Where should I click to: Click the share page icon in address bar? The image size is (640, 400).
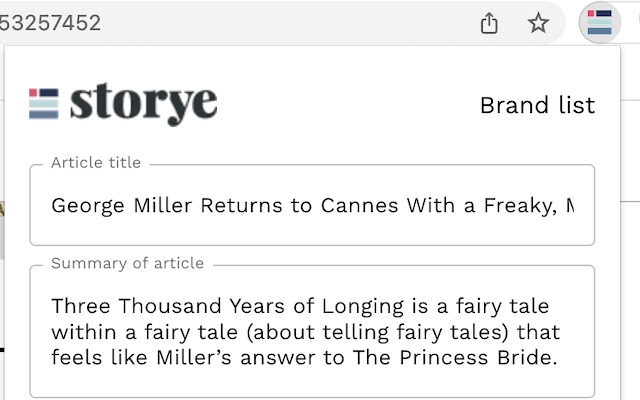(489, 23)
